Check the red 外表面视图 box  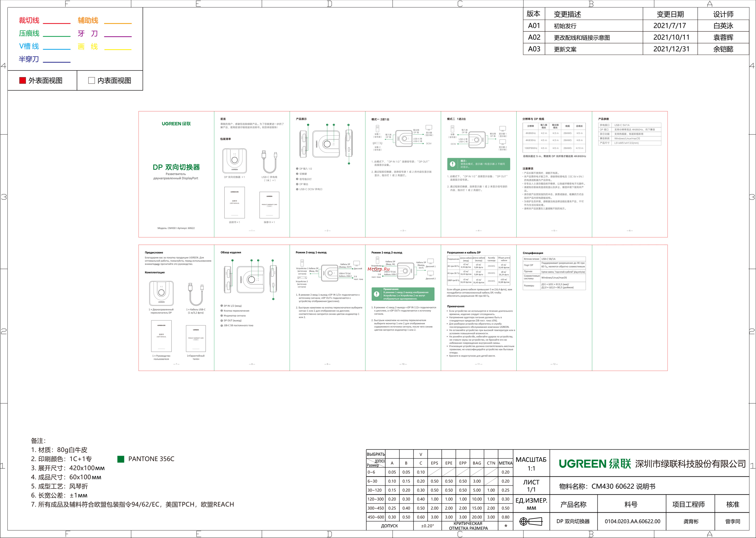23,80
